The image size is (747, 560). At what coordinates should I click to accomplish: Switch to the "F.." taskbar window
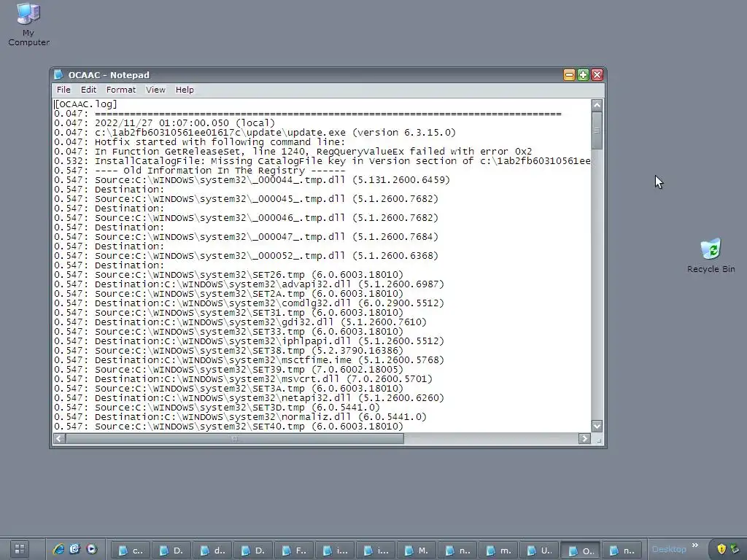click(x=295, y=550)
